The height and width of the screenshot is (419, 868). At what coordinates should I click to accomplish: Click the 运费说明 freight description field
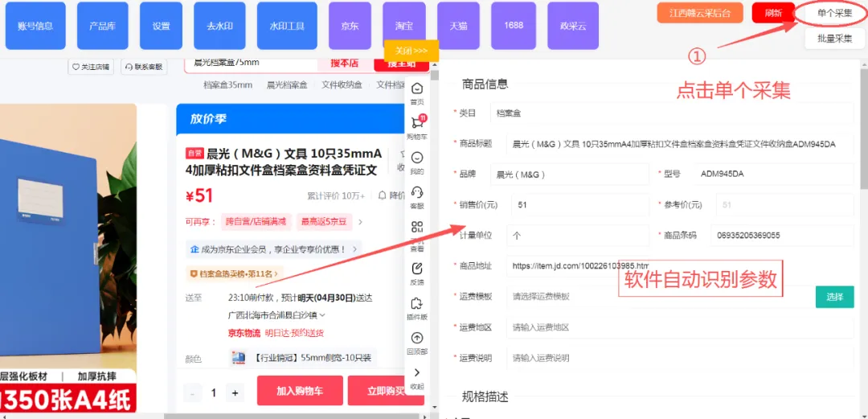click(x=680, y=358)
